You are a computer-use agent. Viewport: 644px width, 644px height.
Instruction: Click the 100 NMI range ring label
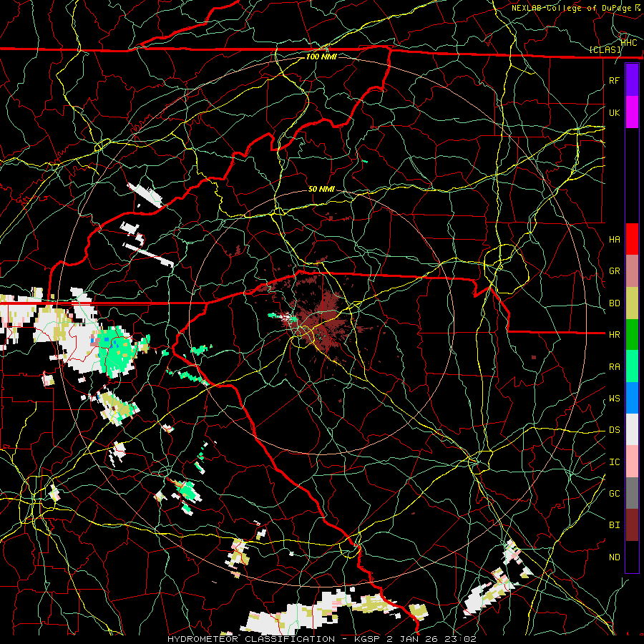pyautogui.click(x=321, y=57)
